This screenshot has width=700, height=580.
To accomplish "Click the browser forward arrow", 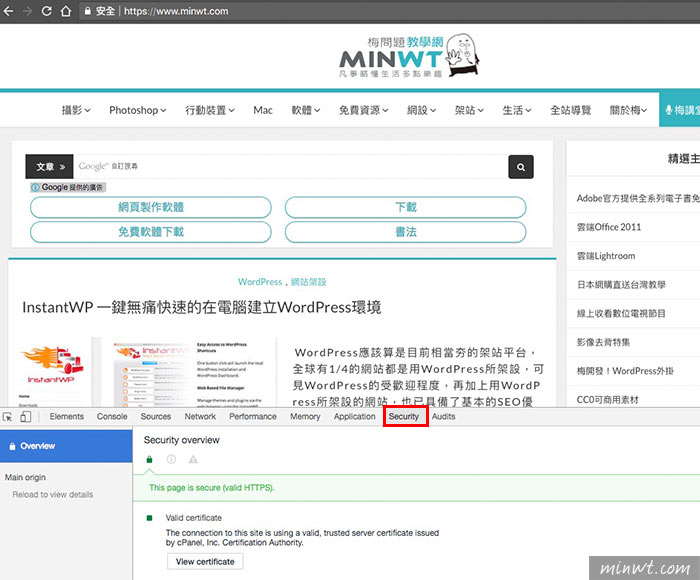I will (28, 11).
